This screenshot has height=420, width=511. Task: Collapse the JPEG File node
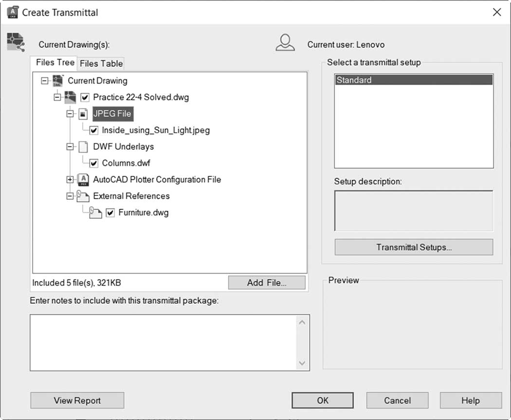[70, 114]
